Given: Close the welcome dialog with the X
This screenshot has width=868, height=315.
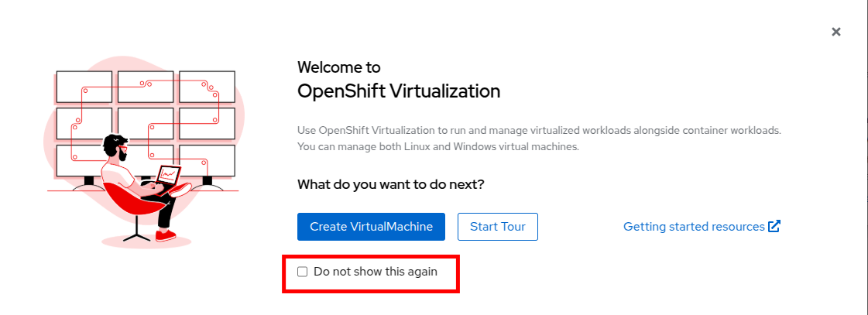Looking at the screenshot, I should click(835, 32).
